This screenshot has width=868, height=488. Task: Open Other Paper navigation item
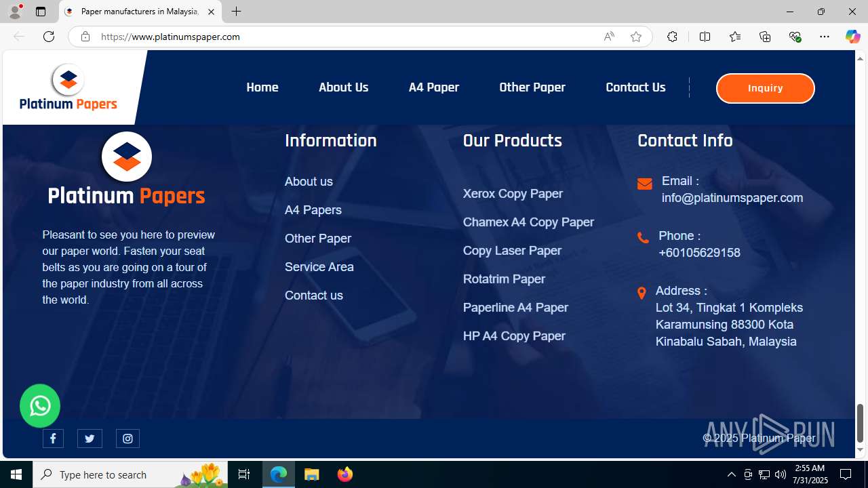532,87
